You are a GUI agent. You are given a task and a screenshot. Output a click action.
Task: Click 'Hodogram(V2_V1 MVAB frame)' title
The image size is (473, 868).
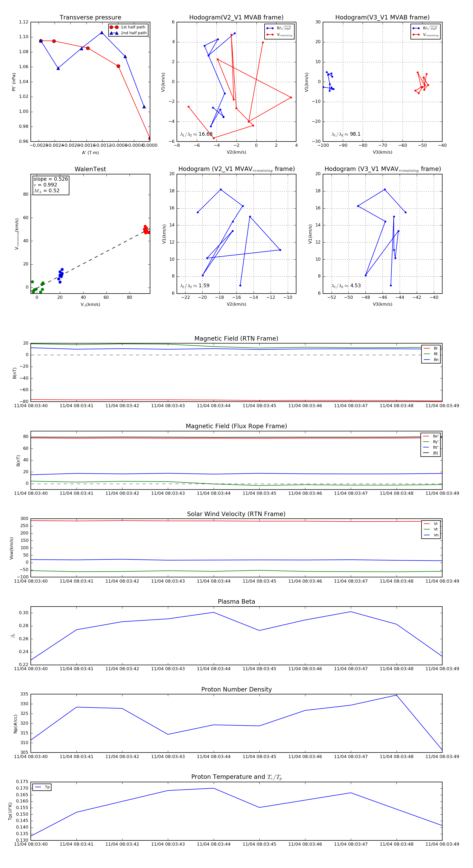pyautogui.click(x=236, y=18)
